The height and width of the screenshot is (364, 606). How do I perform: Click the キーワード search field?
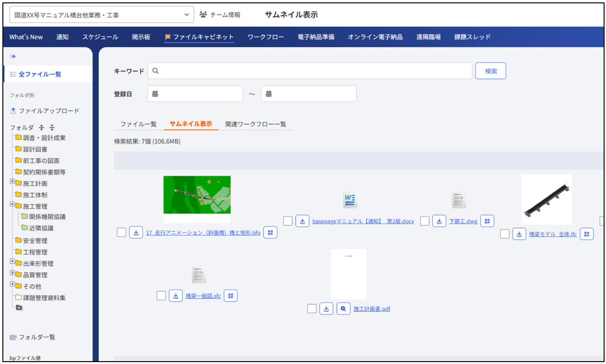310,71
